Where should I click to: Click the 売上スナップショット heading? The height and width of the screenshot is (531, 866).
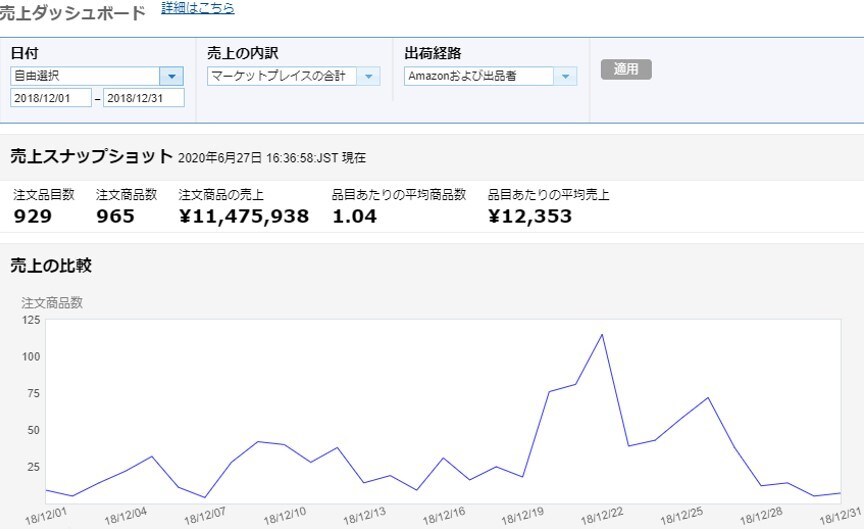pos(91,156)
